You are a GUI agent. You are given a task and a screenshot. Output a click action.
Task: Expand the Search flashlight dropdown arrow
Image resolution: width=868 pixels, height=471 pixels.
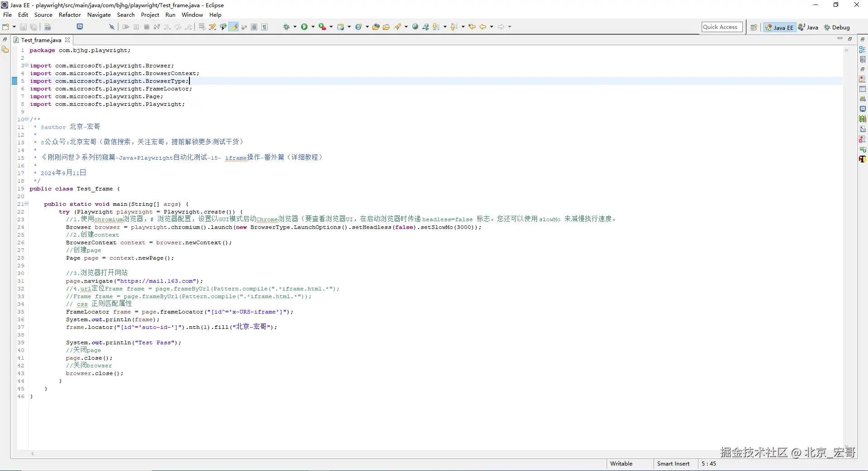click(x=406, y=27)
